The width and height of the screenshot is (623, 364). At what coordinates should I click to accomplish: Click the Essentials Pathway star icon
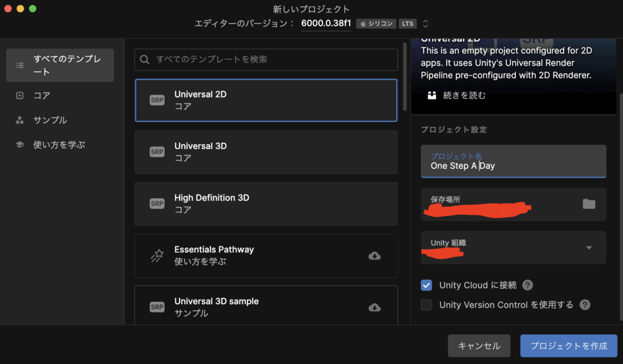[157, 255]
